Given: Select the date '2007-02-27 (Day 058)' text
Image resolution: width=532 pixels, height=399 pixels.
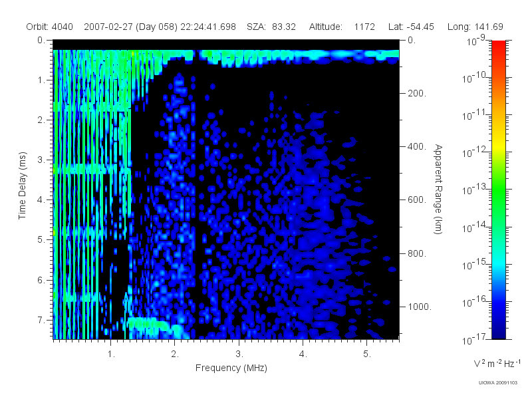Looking at the screenshot, I should (x=130, y=27).
